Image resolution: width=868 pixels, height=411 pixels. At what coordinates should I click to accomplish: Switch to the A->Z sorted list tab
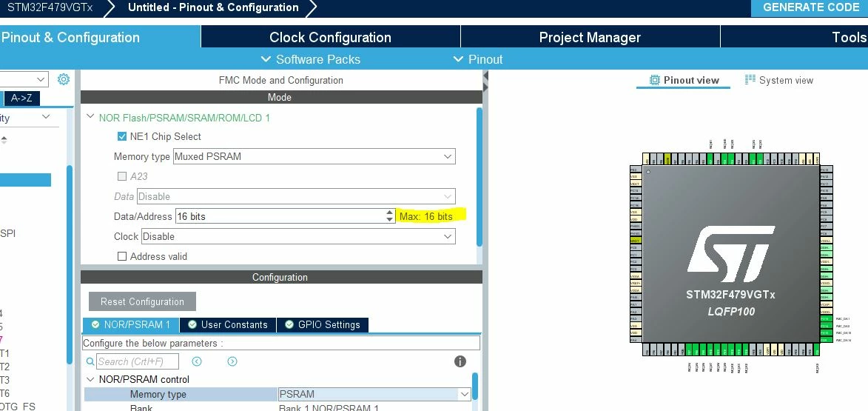[x=21, y=98]
